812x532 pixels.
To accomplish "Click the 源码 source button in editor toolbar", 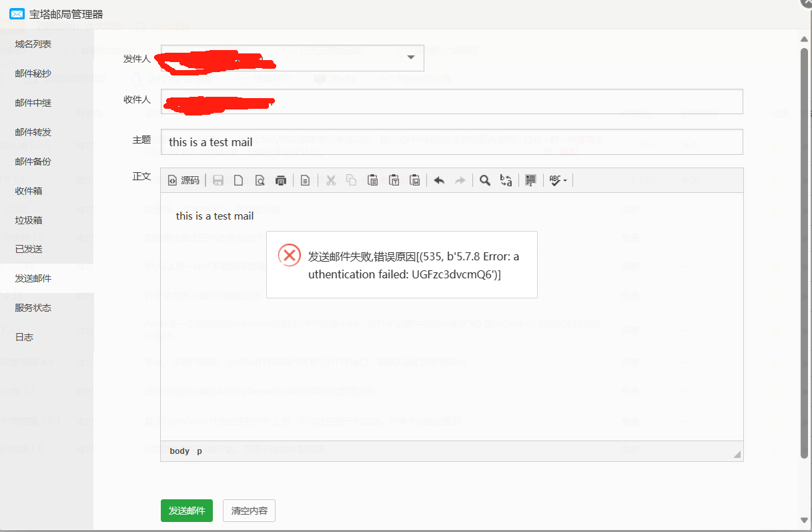I will click(183, 180).
